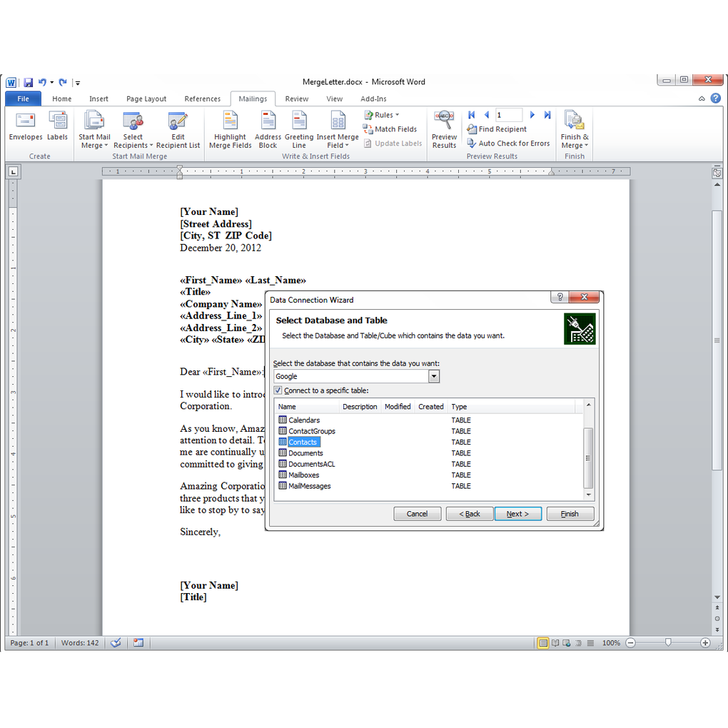Open Finish & Merge dropdown

(575, 129)
